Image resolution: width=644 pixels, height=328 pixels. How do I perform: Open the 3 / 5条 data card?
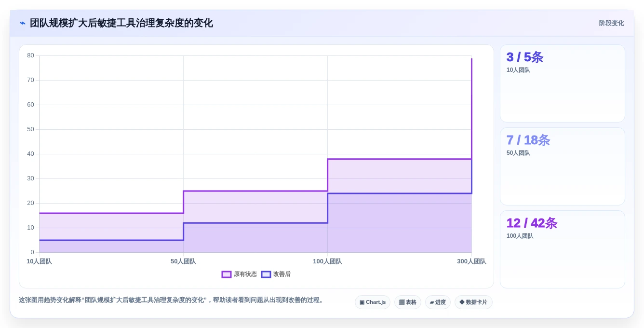(x=563, y=83)
